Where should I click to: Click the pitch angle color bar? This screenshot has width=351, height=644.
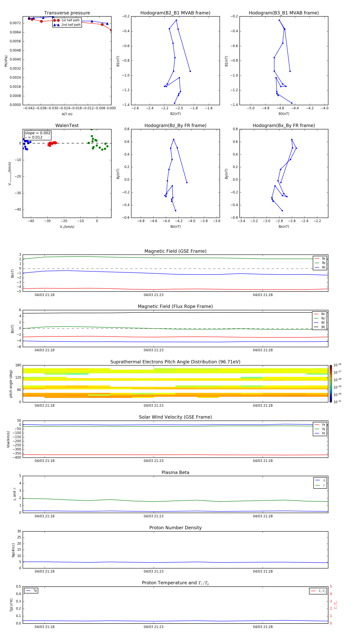pos(331,384)
